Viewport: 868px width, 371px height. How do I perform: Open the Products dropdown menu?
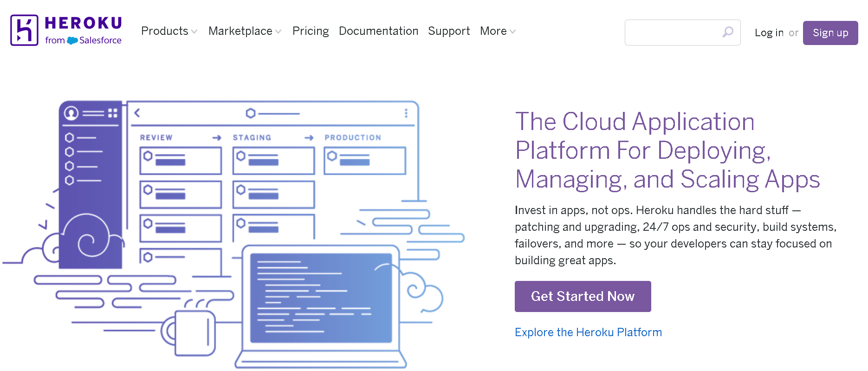(169, 31)
